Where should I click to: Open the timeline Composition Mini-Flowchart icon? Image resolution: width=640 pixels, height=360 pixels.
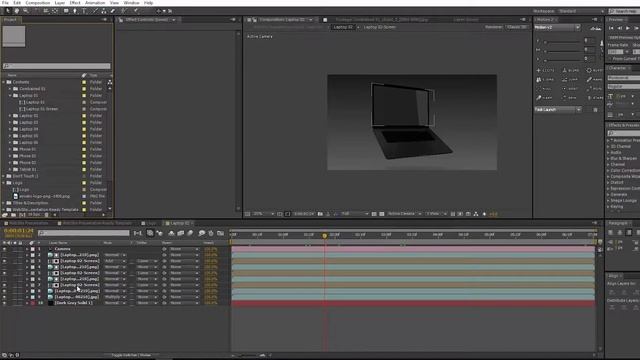point(138,233)
